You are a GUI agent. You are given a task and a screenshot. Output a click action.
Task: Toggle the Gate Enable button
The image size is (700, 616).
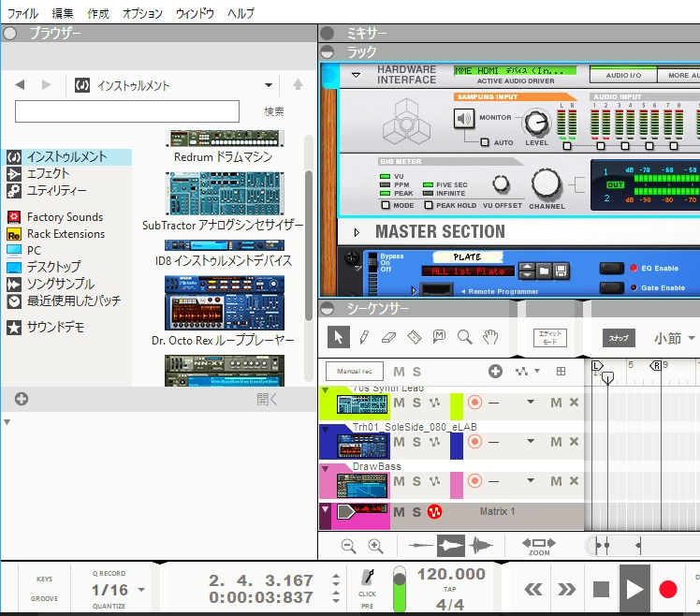tap(612, 287)
